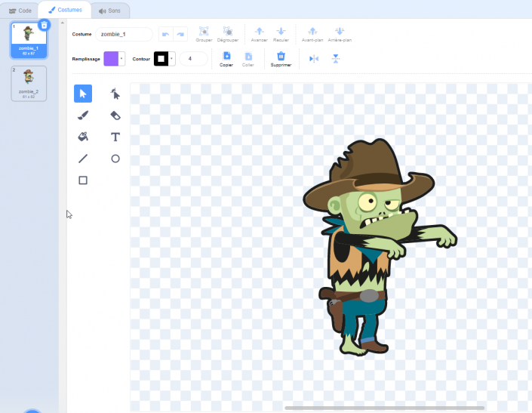Select the Line tool
Screen dimensions: 532x413
pos(83,159)
